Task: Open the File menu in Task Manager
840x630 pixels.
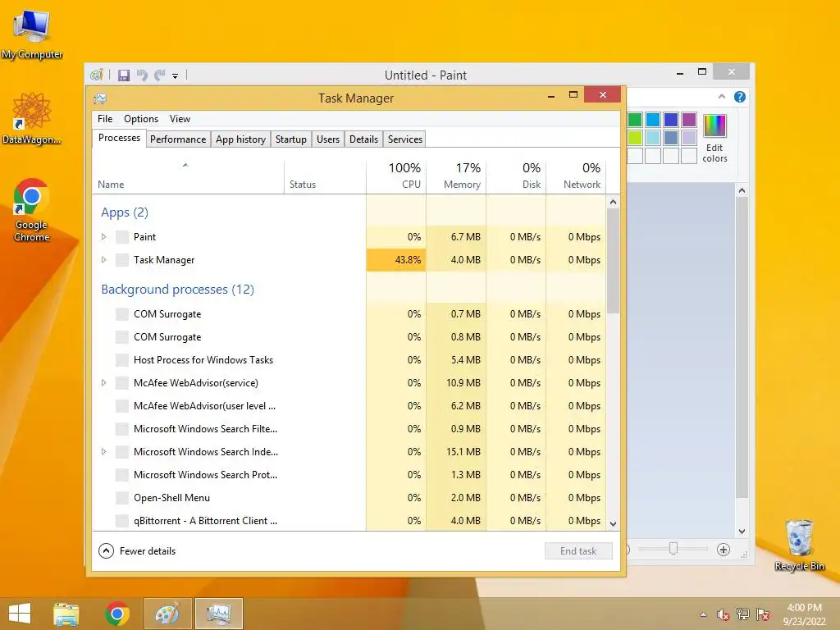Action: pyautogui.click(x=105, y=119)
